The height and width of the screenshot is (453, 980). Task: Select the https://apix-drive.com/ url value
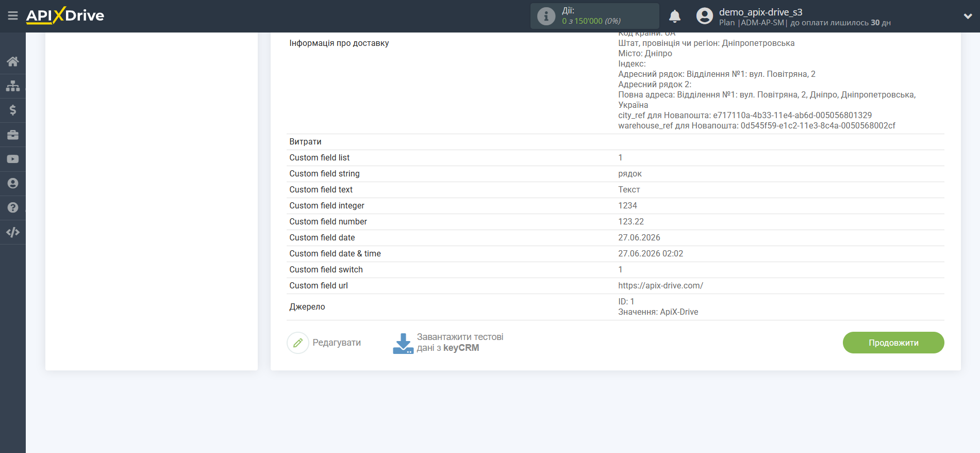(x=660, y=286)
